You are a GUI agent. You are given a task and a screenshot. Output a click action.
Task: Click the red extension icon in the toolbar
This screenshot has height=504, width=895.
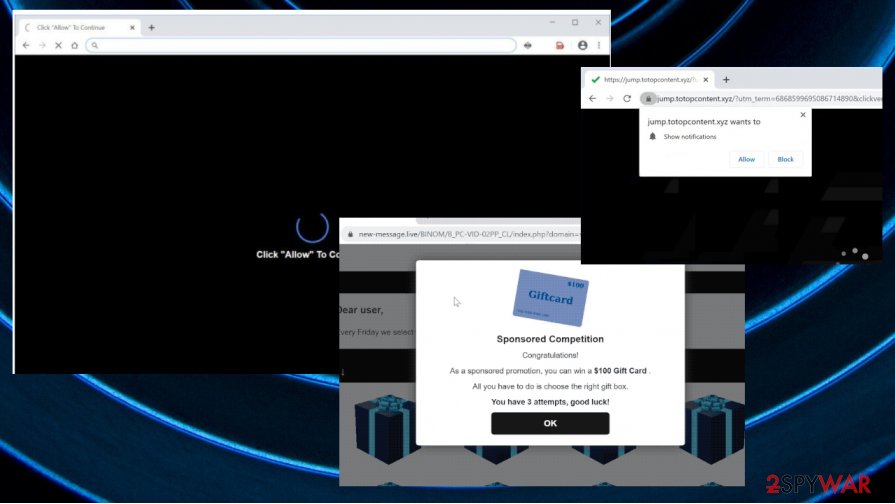pyautogui.click(x=559, y=45)
